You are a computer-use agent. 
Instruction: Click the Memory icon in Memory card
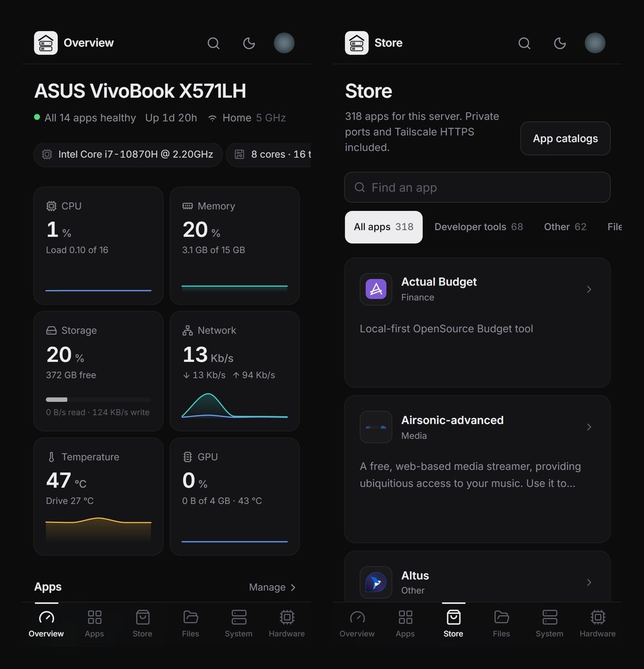pyautogui.click(x=188, y=206)
